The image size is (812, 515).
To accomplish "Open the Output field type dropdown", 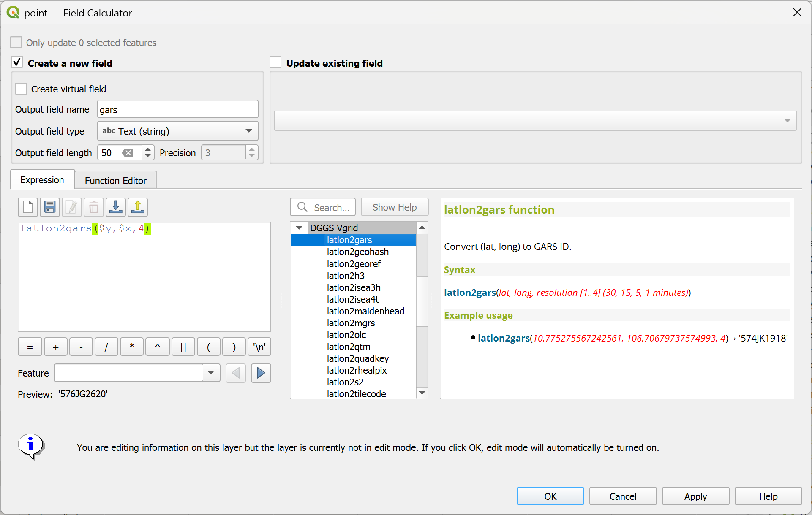I will pos(177,131).
